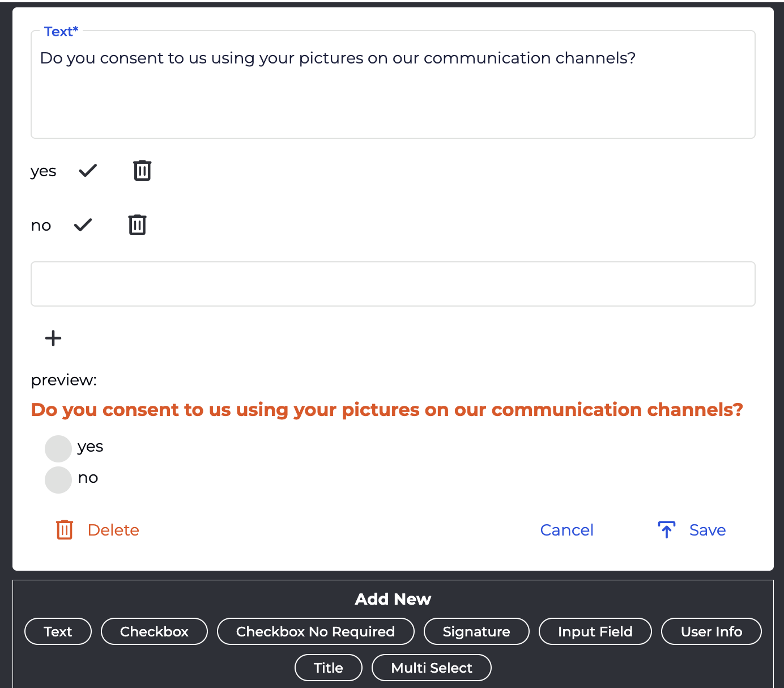
Task: Add a new Checkbox element
Action: point(154,631)
